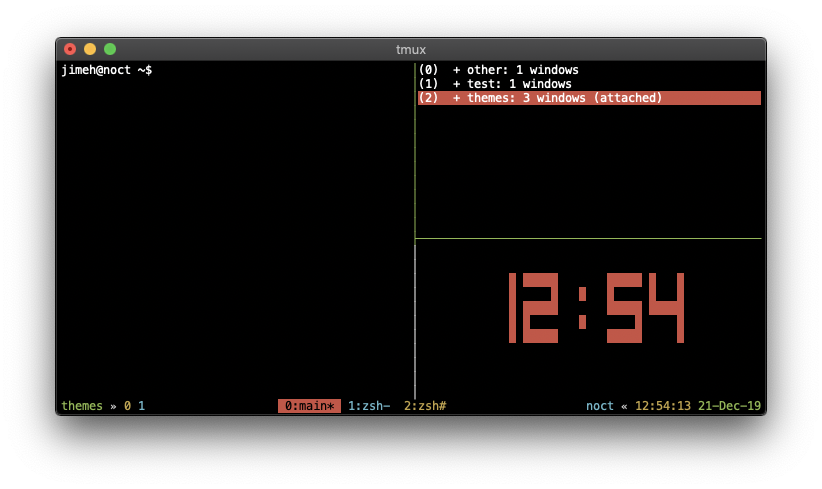
Task: Click the 'noct' hostname in status bar
Action: coord(600,406)
